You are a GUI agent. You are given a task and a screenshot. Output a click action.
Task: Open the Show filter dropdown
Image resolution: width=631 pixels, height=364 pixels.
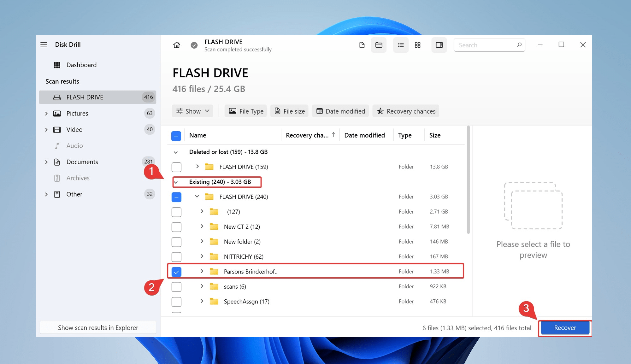pos(192,111)
